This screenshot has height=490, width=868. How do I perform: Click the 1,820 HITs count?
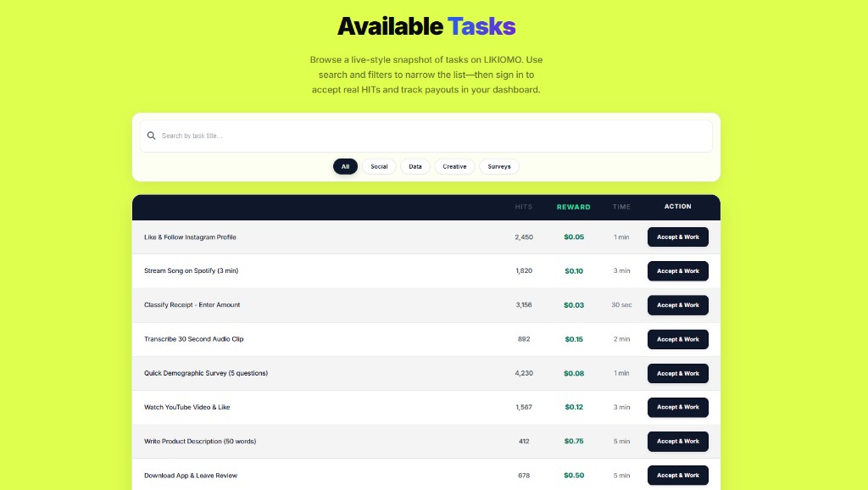pos(524,270)
